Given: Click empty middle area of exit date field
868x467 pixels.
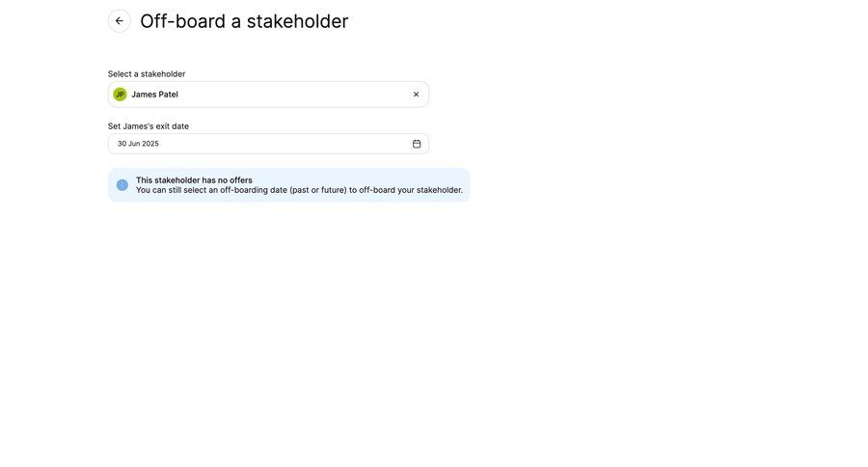Looking at the screenshot, I should coord(280,144).
